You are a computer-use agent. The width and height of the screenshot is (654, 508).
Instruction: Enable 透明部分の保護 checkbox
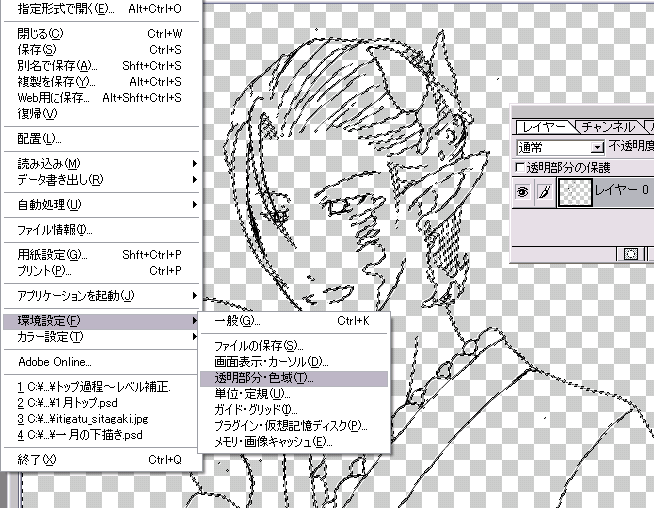(x=520, y=167)
